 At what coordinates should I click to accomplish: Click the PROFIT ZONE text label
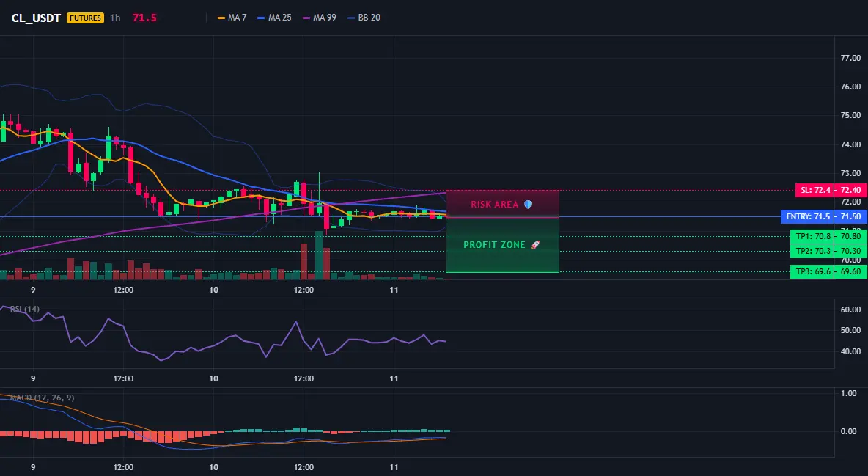coord(494,244)
